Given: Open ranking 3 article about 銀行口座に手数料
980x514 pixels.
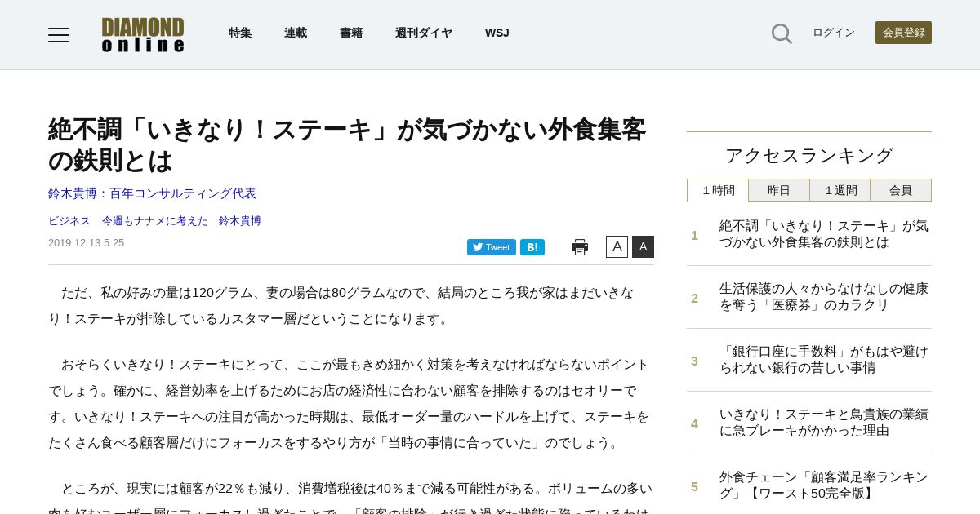Looking at the screenshot, I should (x=824, y=360).
